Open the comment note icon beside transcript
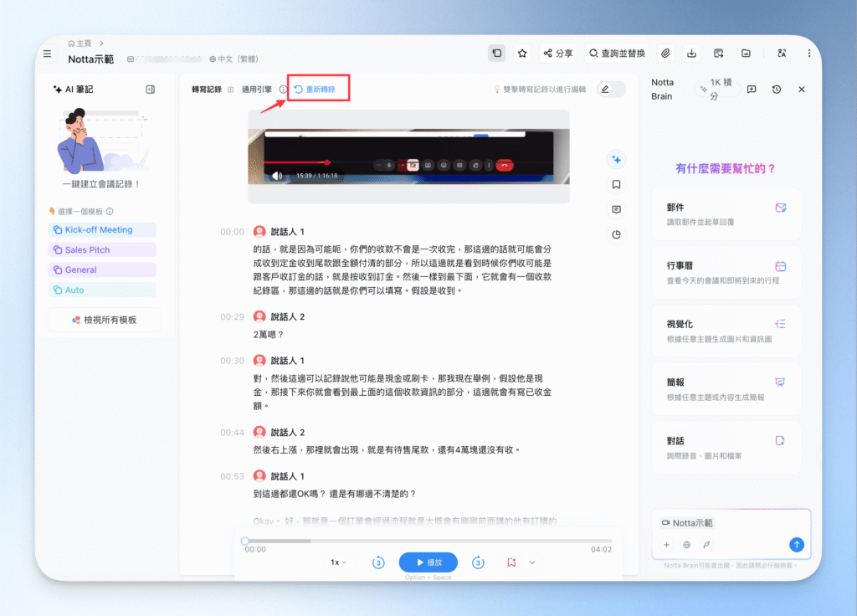 616,210
